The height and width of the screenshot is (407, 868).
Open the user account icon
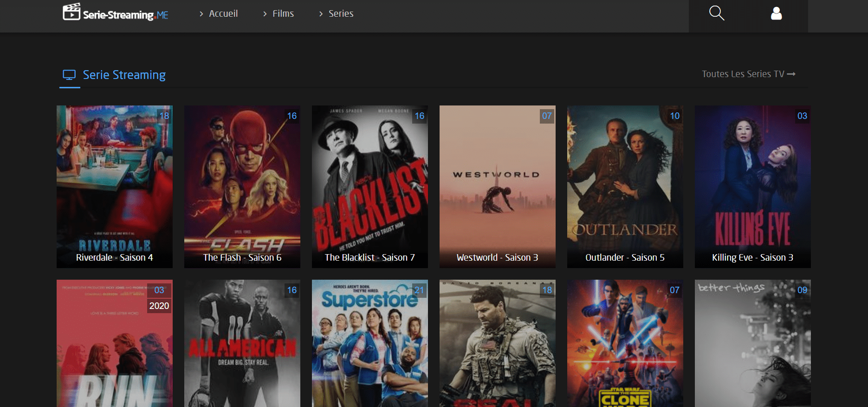[777, 13]
